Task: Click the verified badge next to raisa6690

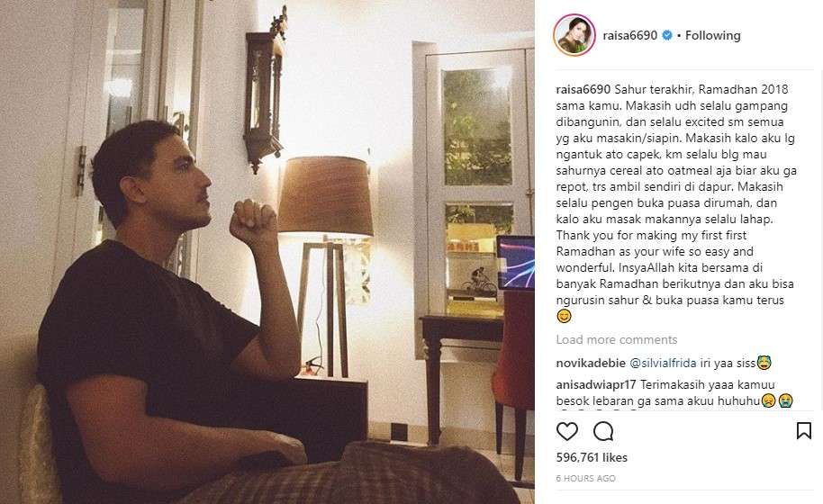Action: (667, 35)
